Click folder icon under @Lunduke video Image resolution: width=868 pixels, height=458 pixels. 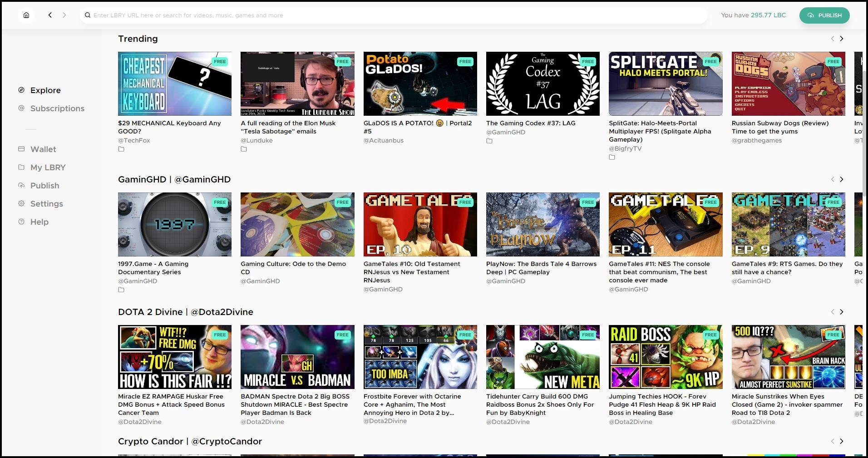[x=244, y=149]
